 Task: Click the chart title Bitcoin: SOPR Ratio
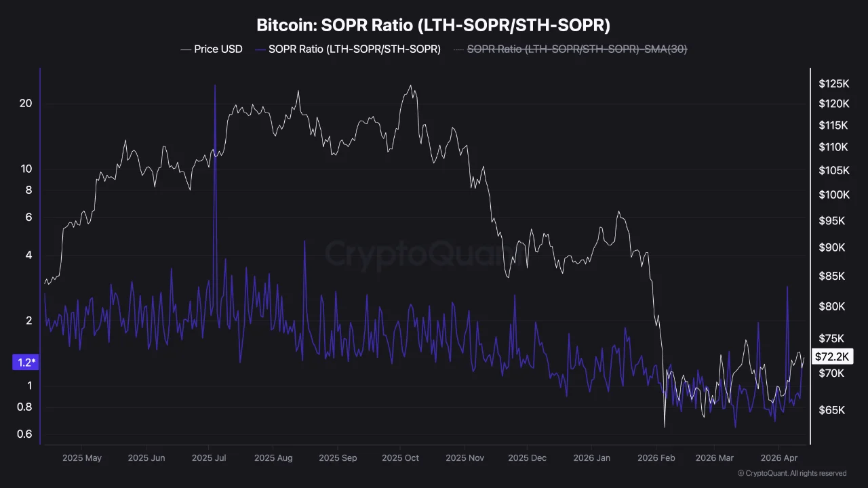433,25
